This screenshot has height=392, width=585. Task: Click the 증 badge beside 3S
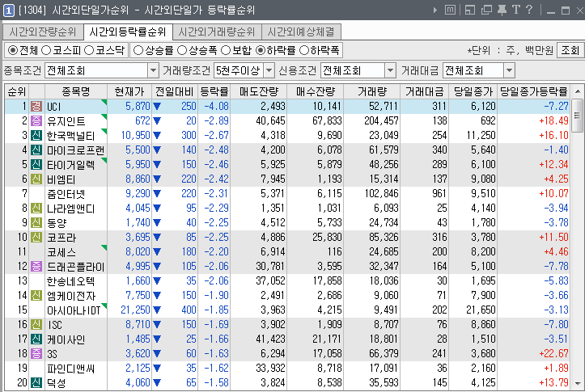(36, 354)
